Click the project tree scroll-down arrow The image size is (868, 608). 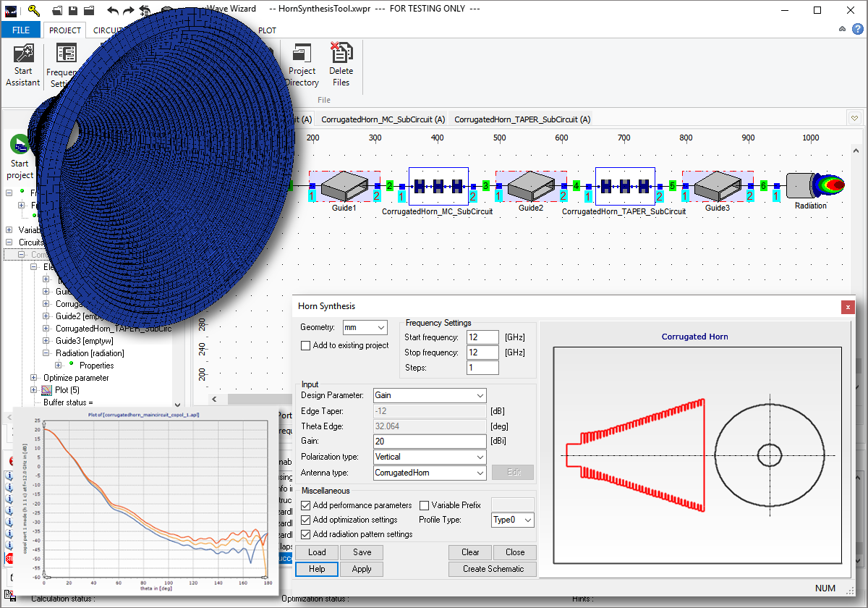(178, 407)
